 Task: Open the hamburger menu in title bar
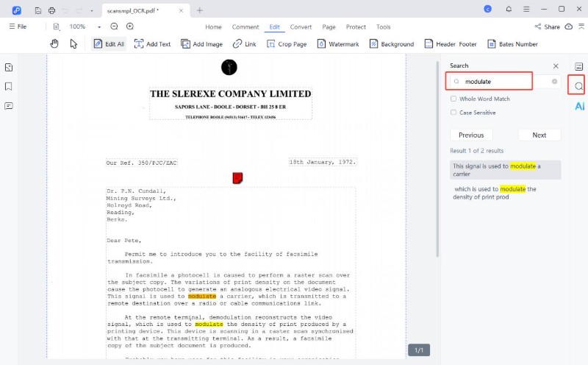526,9
